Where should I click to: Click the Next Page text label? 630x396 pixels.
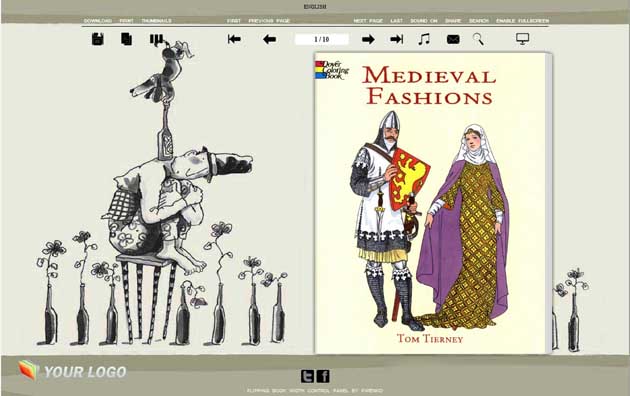(368, 20)
